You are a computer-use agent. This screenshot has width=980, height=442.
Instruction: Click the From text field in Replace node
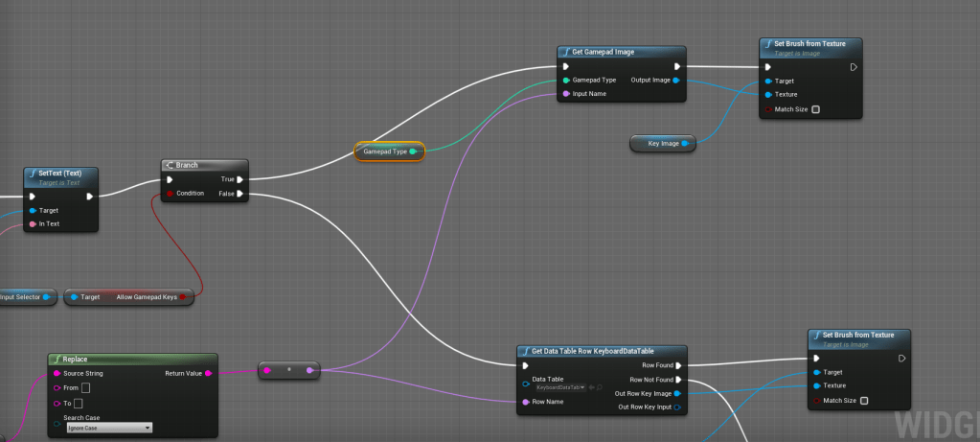click(85, 387)
